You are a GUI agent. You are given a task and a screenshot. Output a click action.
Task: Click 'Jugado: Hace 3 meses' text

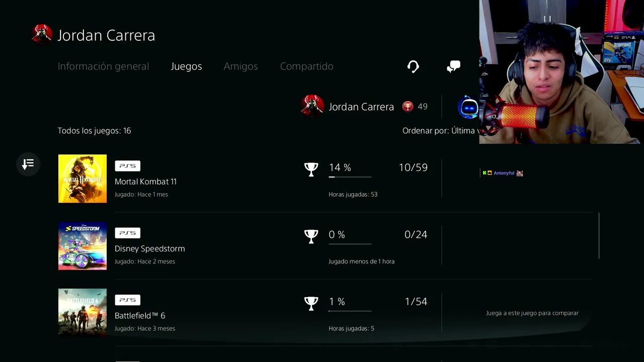pos(145,328)
